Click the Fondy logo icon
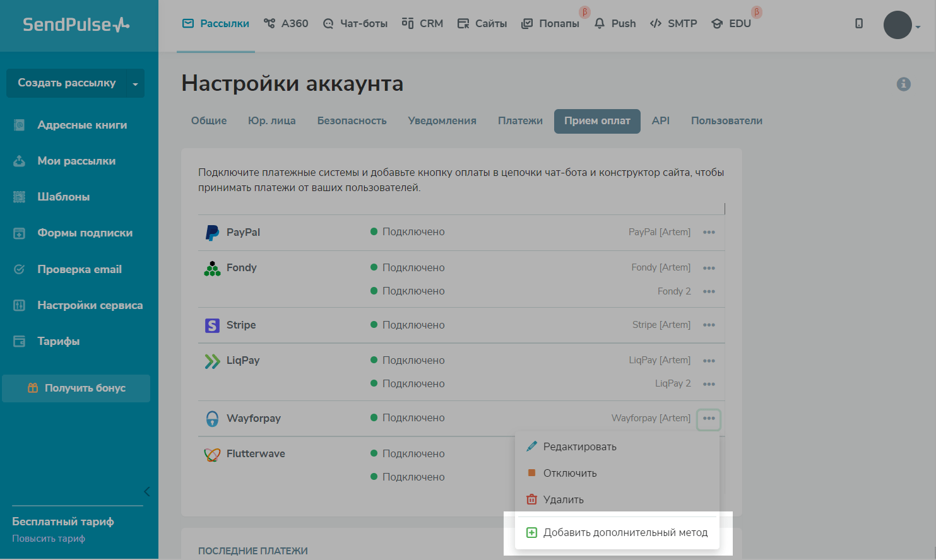 point(212,269)
